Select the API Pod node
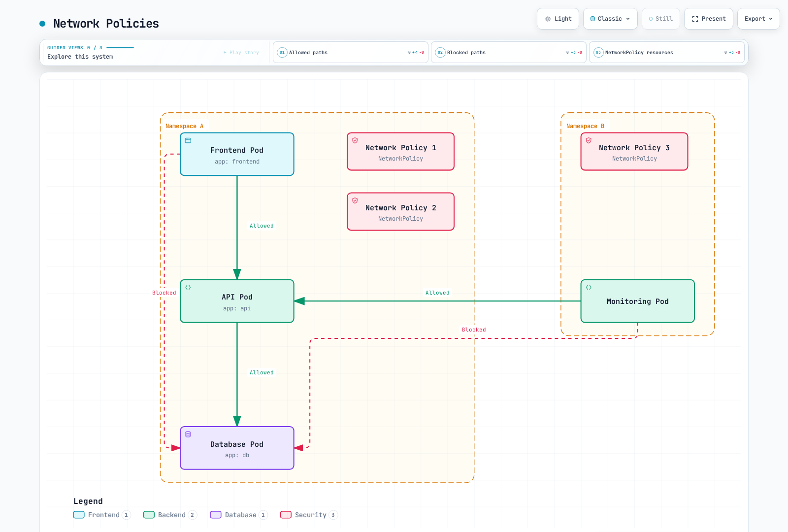The width and height of the screenshot is (788, 532). click(237, 301)
